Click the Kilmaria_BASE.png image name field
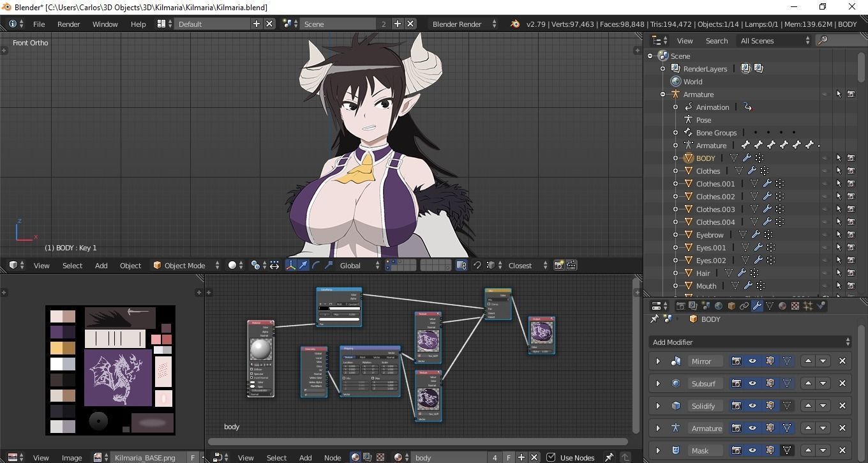Image resolution: width=868 pixels, height=463 pixels. tap(148, 457)
